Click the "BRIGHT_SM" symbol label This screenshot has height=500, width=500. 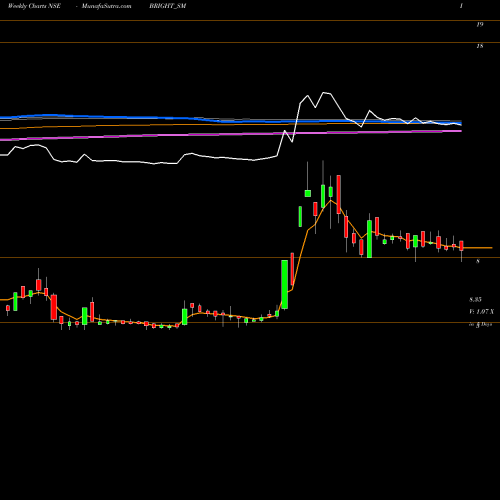pos(168,6)
